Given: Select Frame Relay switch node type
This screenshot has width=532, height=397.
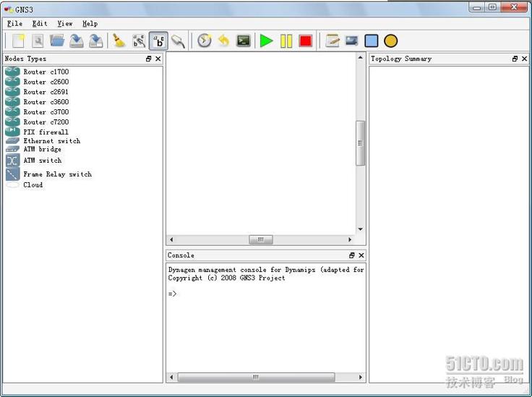Looking at the screenshot, I should click(x=57, y=174).
